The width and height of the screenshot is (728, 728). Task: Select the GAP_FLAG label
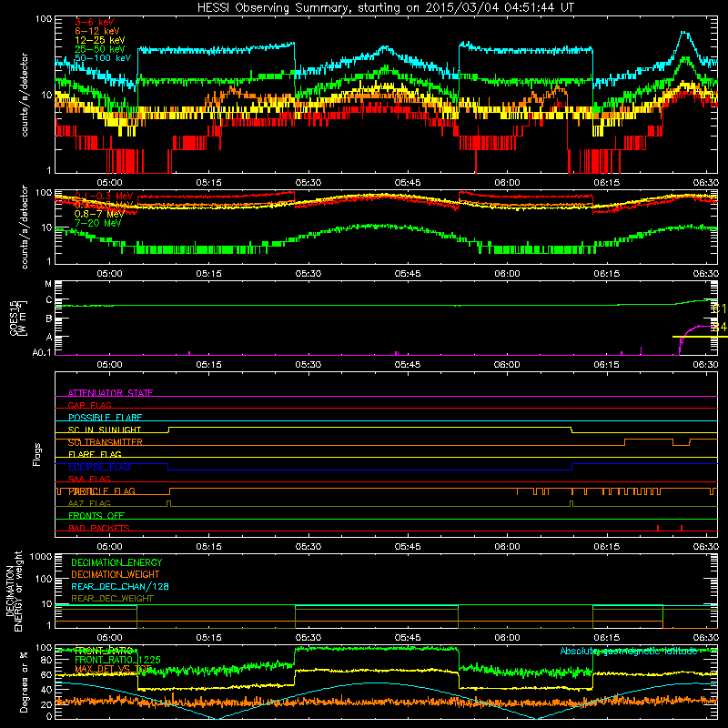pyautogui.click(x=89, y=405)
